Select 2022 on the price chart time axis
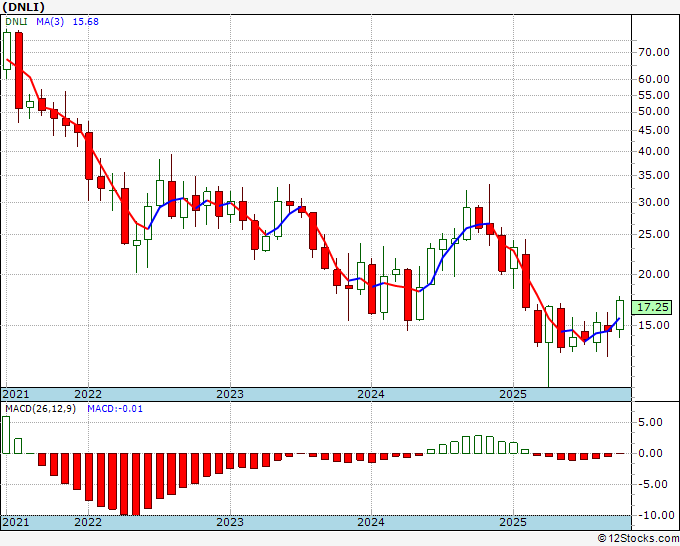This screenshot has width=680, height=546. click(88, 394)
